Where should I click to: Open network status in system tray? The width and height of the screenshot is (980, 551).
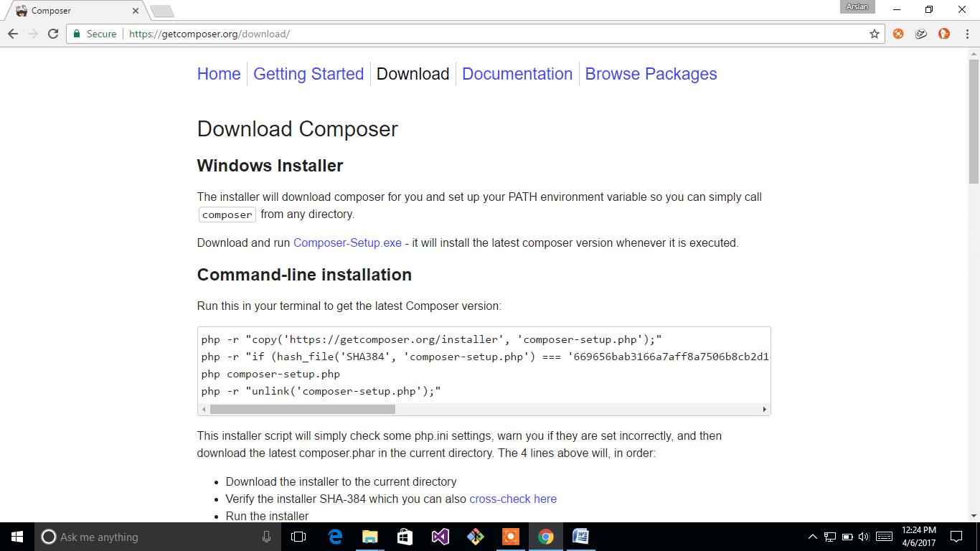click(x=830, y=537)
